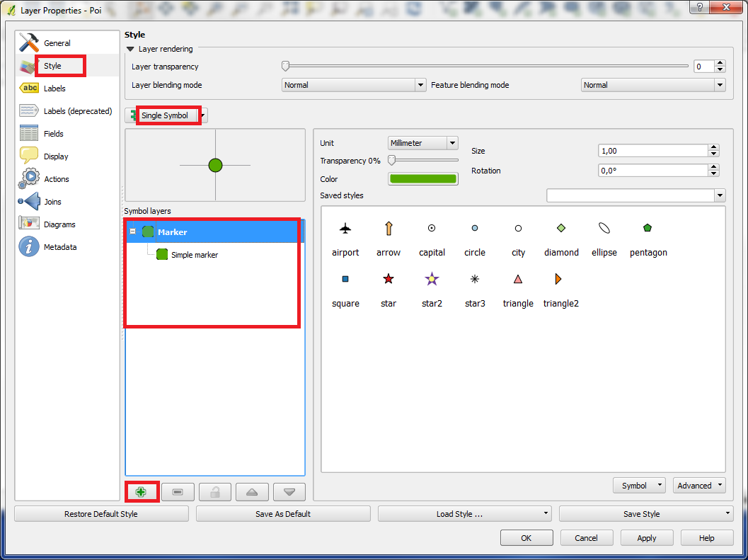Open the Layer blending mode dropdown
748x560 pixels.
point(354,85)
